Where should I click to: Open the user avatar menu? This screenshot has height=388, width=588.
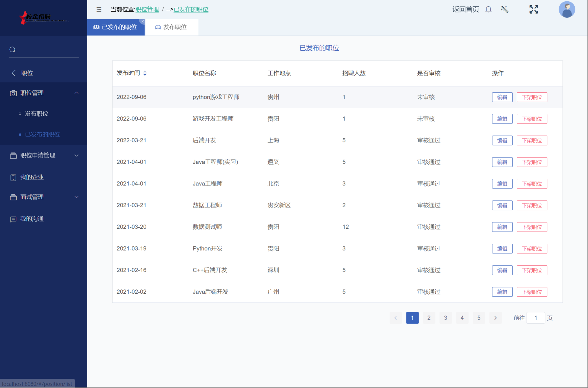coord(566,9)
